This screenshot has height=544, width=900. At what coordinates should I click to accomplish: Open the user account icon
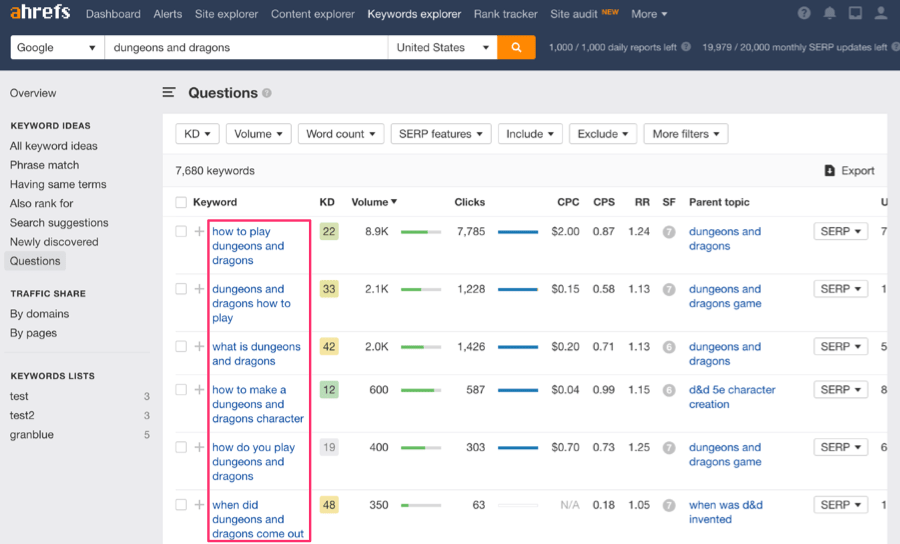point(880,13)
